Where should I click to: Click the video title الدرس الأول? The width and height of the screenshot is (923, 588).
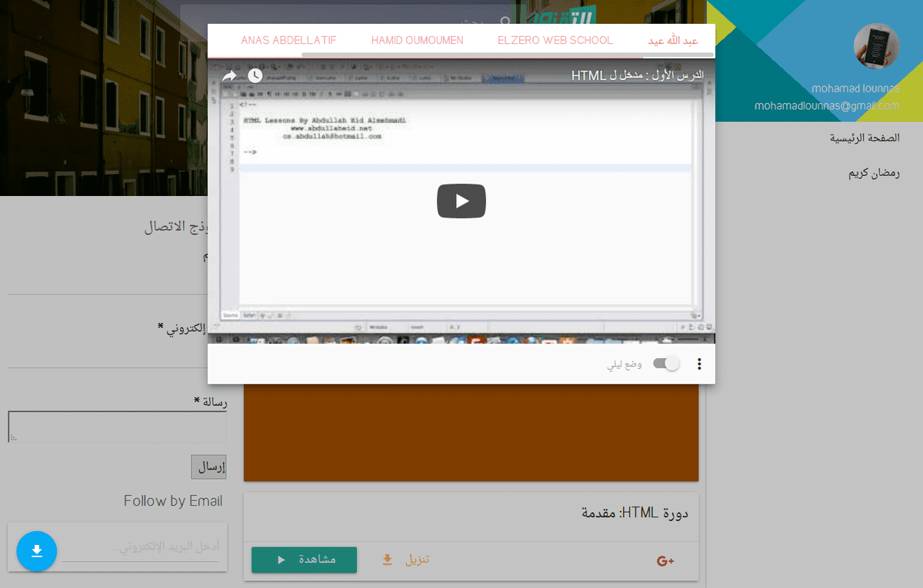(638, 75)
